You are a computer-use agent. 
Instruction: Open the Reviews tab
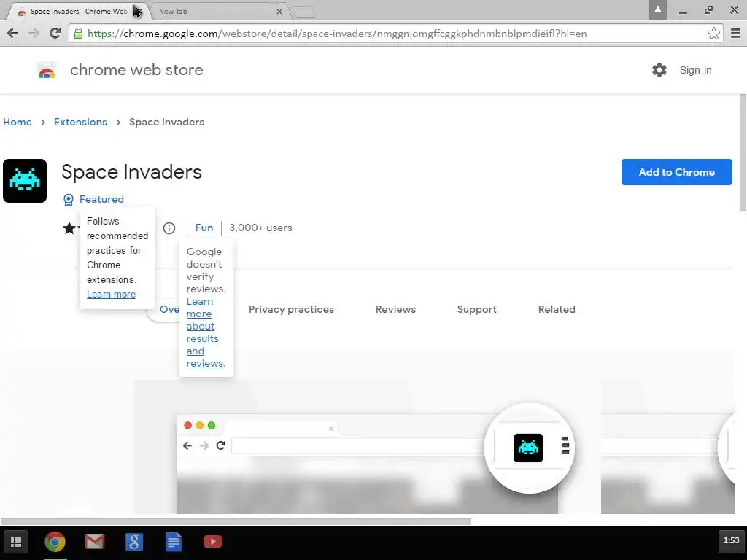[x=395, y=309]
